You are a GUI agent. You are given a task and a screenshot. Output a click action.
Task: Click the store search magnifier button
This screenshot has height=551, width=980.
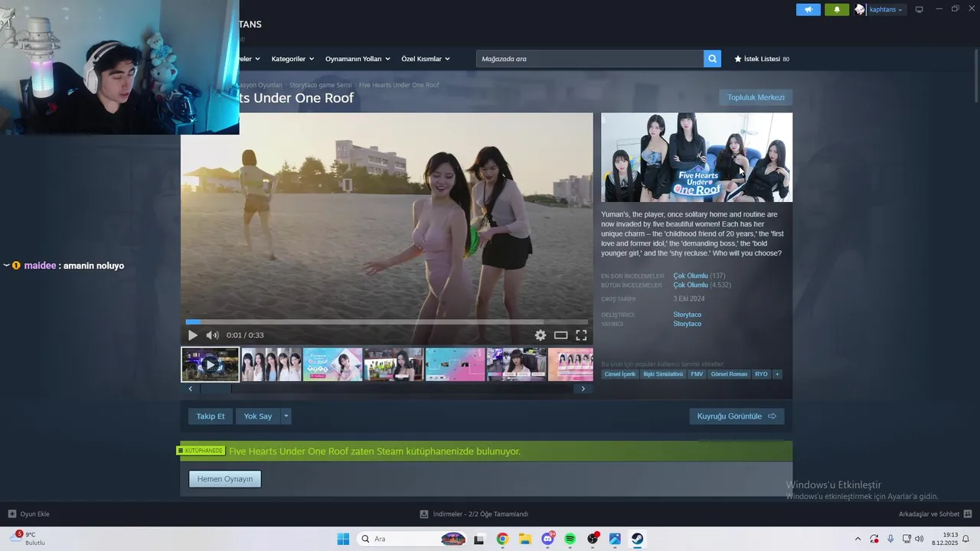(712, 59)
